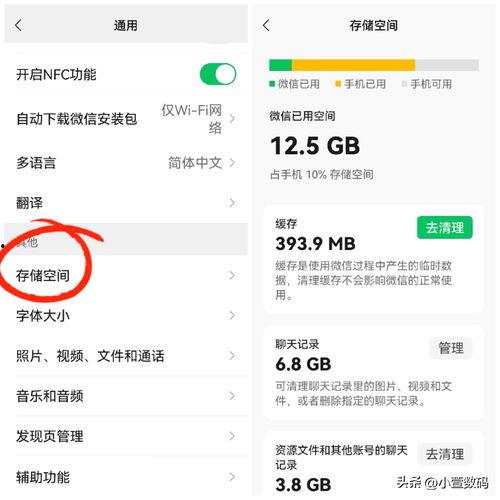Go back from the 通用 settings page
The height and width of the screenshot is (500, 500).
(18, 25)
